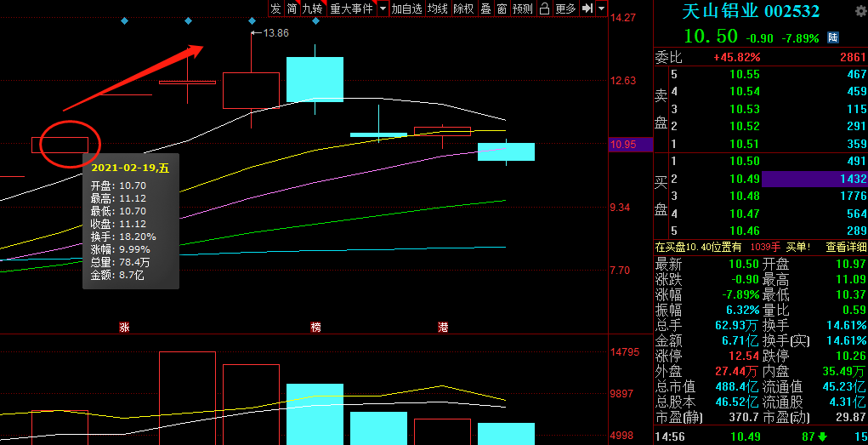This screenshot has height=445, width=868.
Task: Click the padlock lock icon in toolbar
Action: pyautogui.click(x=544, y=9)
